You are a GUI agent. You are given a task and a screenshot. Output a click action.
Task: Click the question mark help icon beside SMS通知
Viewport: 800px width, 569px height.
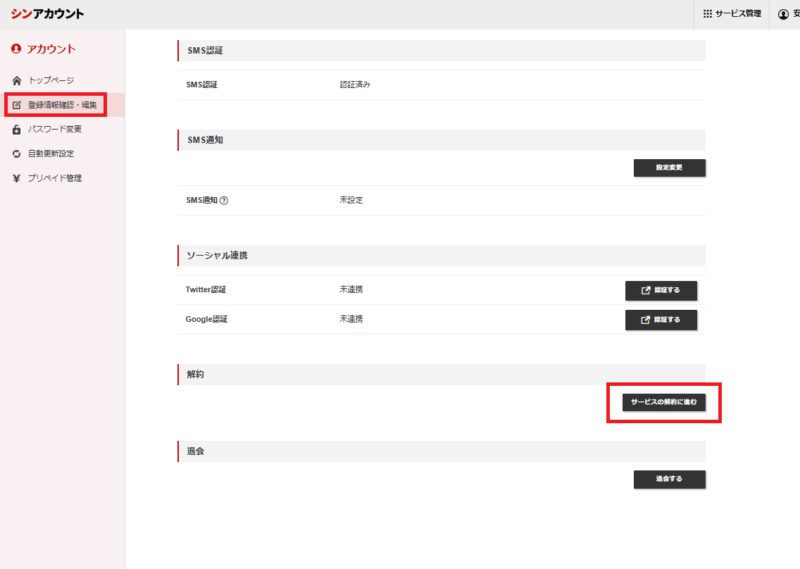pos(223,200)
